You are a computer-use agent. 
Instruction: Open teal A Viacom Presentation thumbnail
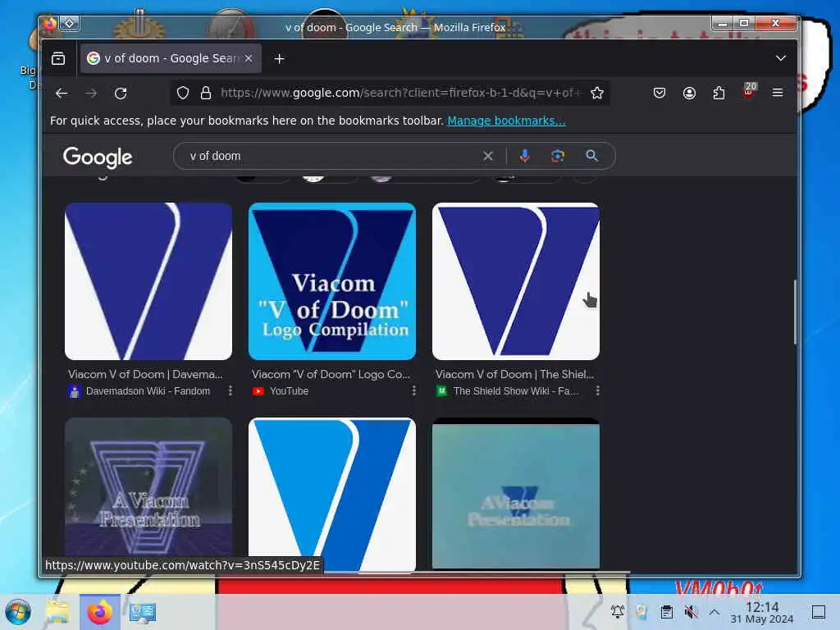pos(516,493)
